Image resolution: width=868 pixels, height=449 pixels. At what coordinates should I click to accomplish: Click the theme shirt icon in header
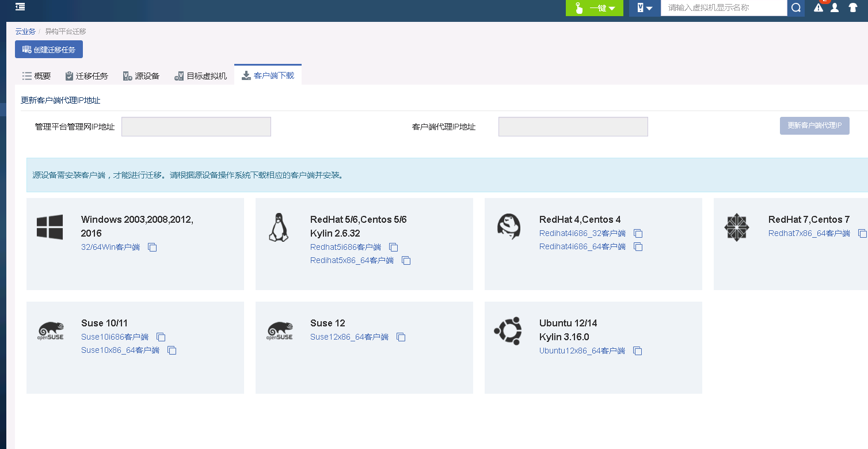coord(853,8)
